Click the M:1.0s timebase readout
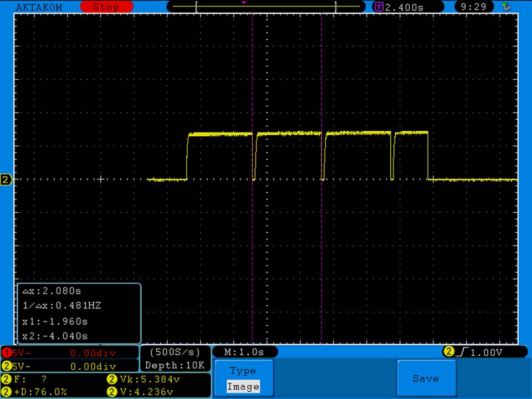 click(244, 352)
